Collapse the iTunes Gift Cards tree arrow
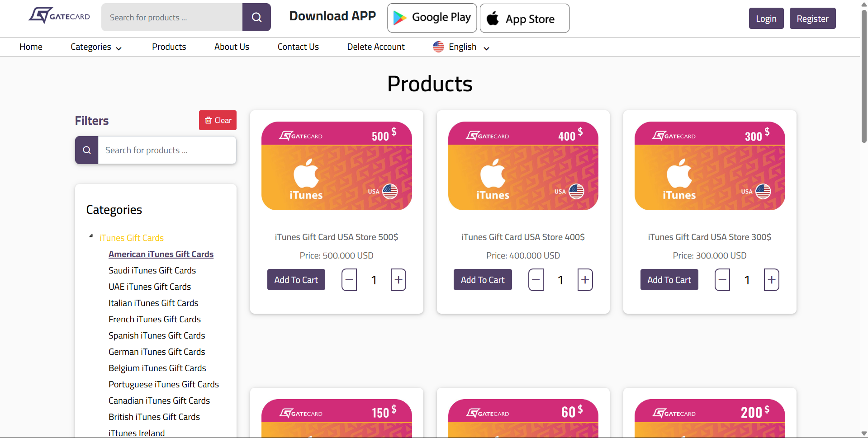This screenshot has height=438, width=868. pyautogui.click(x=91, y=236)
